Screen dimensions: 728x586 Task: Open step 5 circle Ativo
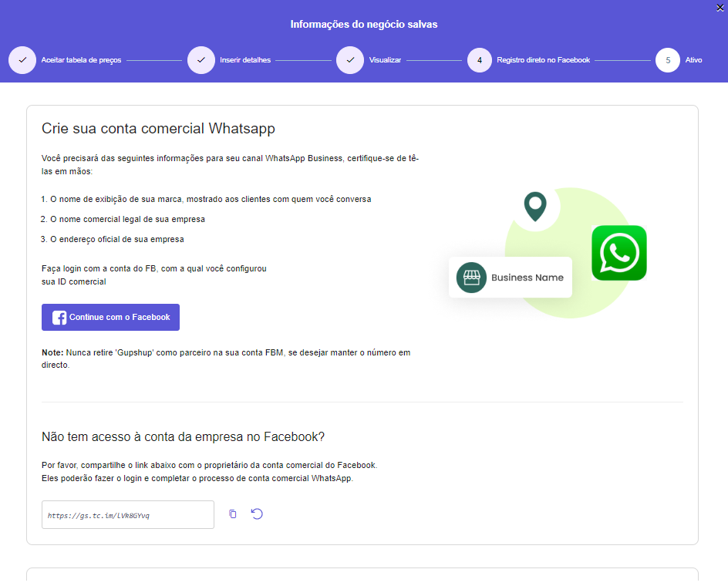668,60
